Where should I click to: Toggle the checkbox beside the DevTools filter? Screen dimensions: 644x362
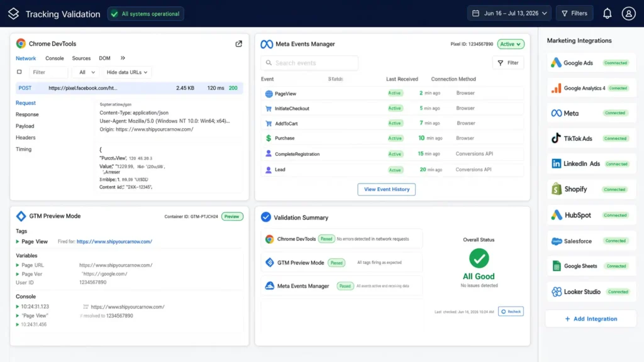(19, 72)
